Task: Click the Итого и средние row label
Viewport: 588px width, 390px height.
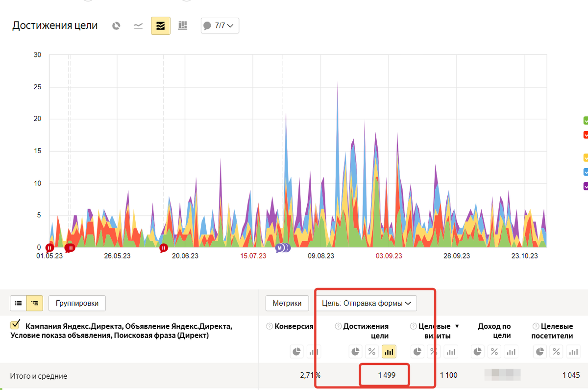Action: click(x=39, y=376)
